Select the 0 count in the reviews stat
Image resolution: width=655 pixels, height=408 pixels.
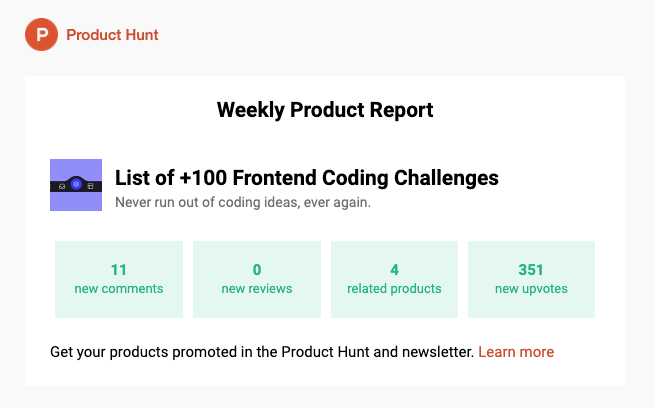pyautogui.click(x=257, y=270)
